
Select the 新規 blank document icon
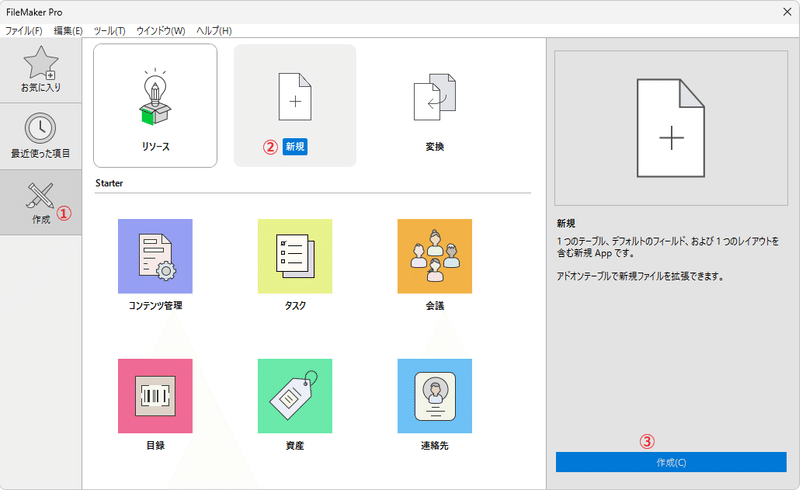pyautogui.click(x=295, y=97)
